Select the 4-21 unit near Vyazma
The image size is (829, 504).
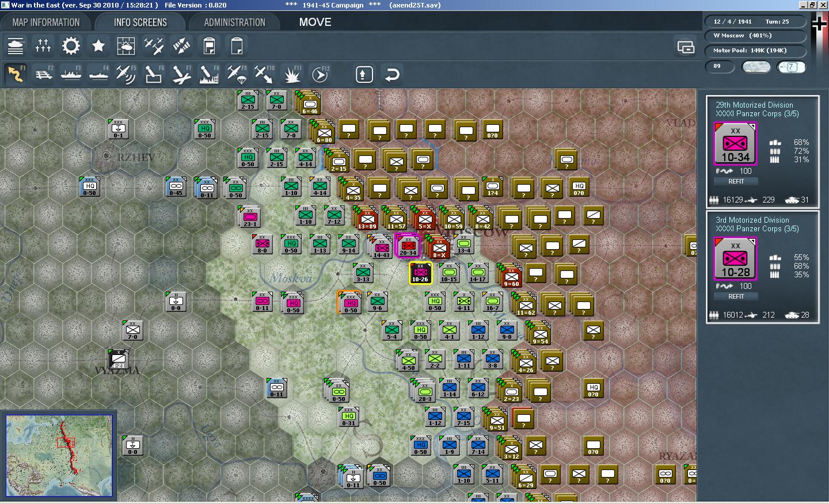pos(118,358)
